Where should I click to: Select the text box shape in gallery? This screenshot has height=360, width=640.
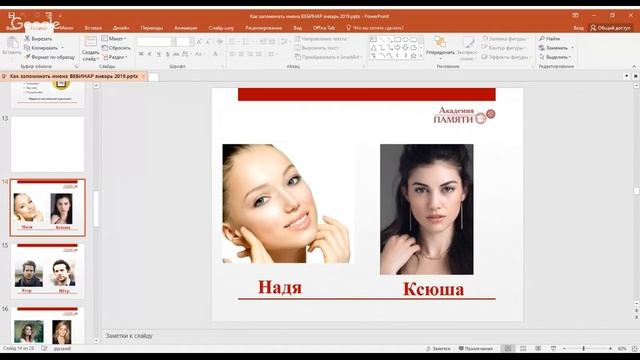click(x=373, y=40)
